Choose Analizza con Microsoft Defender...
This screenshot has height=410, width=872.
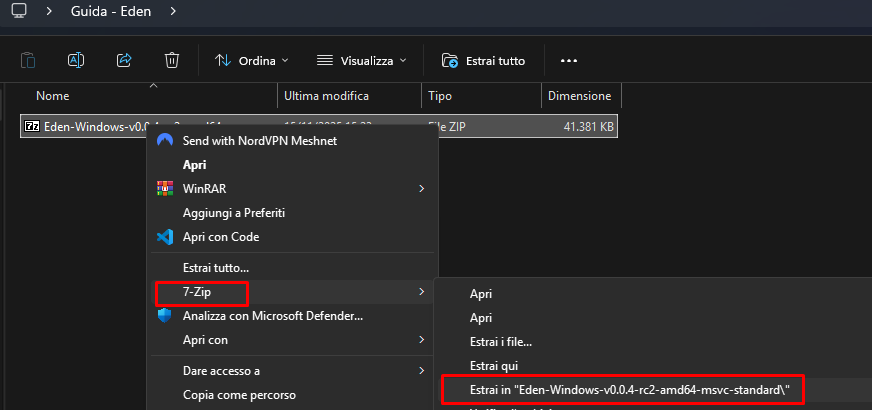pyautogui.click(x=293, y=316)
